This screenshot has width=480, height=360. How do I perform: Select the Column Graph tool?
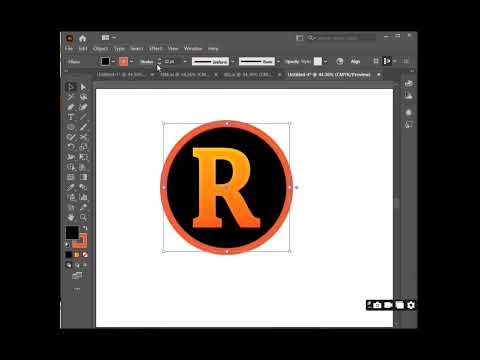83,197
